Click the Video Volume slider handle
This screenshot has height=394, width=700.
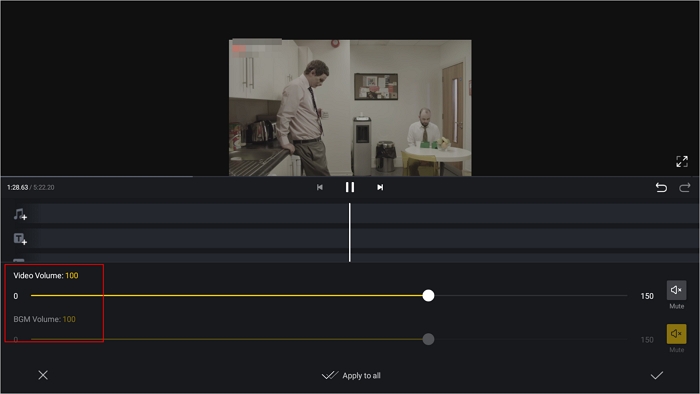tap(428, 295)
